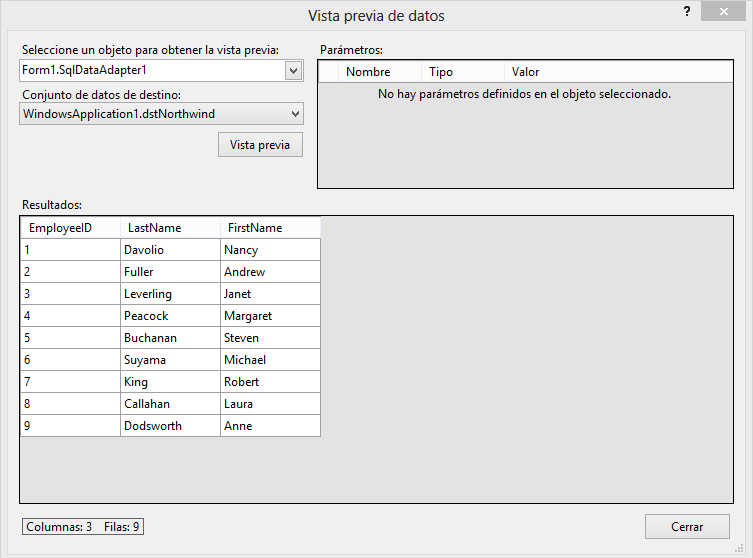Select EmployeeID cell with value 1
Screen dimensions: 753x558
coord(71,250)
